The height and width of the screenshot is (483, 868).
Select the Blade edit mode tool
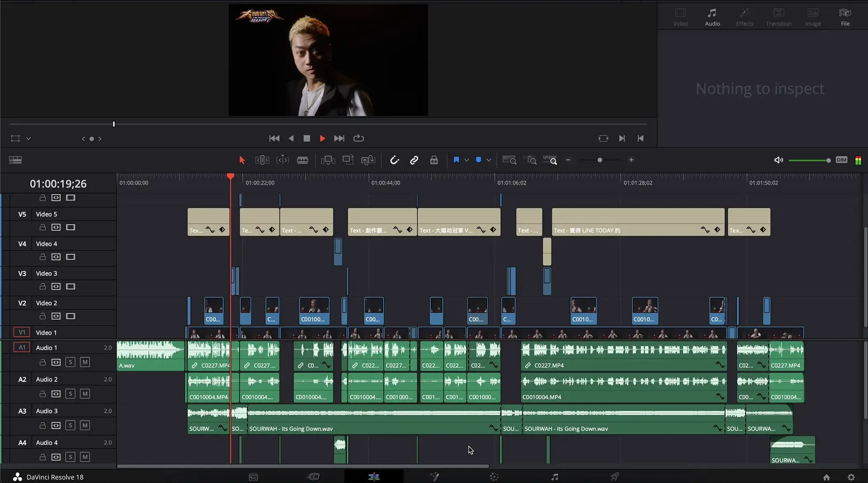(x=302, y=160)
